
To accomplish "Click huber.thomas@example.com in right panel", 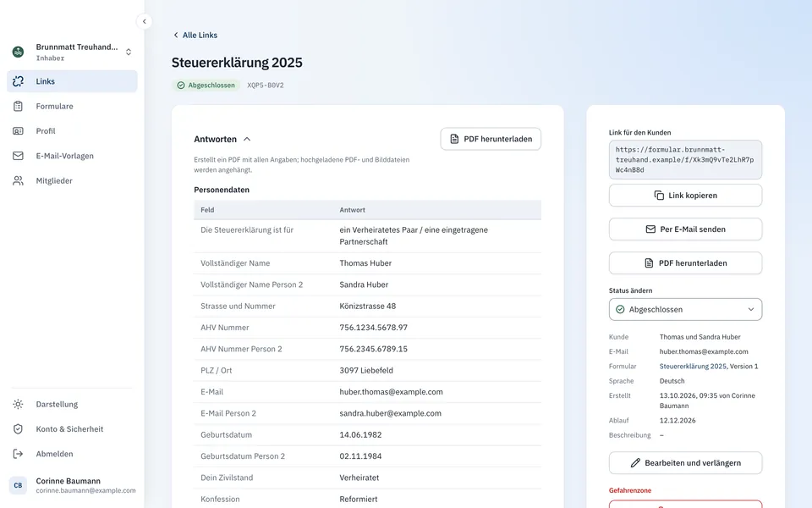I will point(704,351).
